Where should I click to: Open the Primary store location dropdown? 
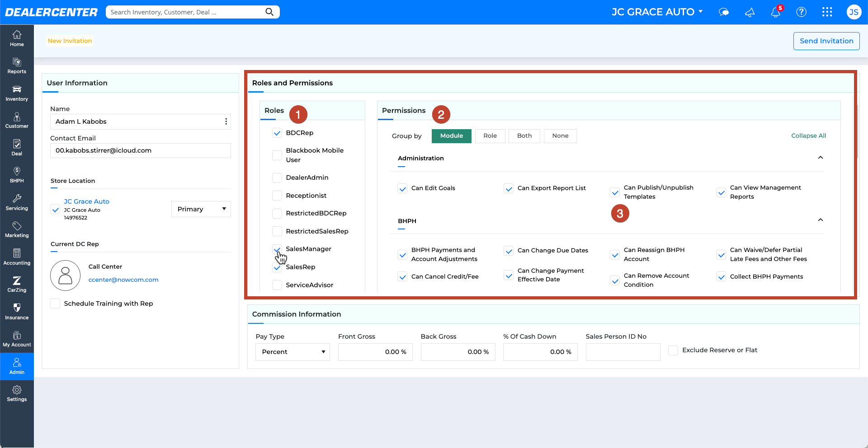201,209
